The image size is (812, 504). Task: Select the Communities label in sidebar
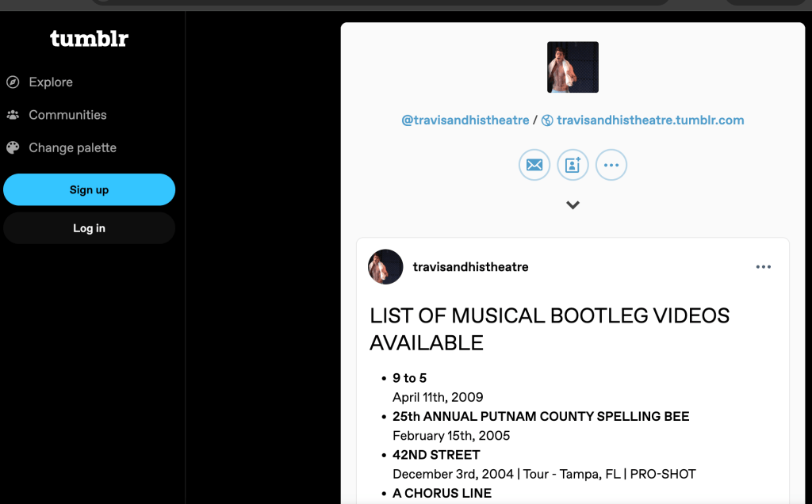click(67, 115)
